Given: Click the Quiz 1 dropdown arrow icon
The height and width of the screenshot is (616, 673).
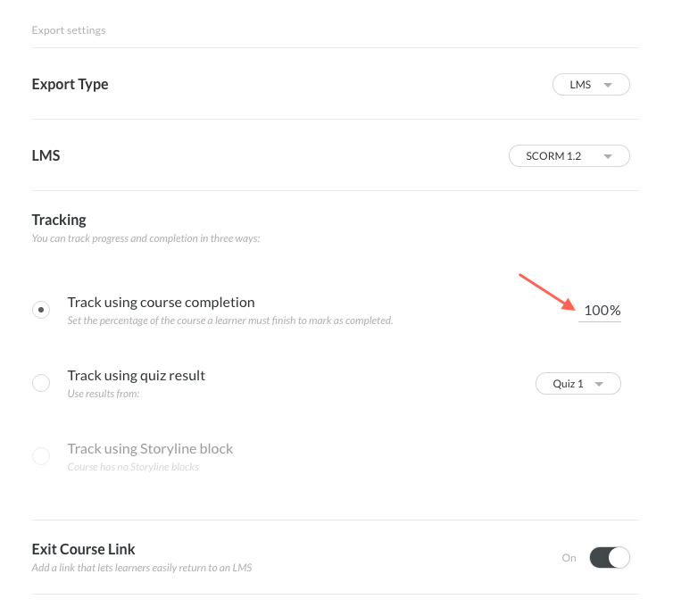Looking at the screenshot, I should (599, 384).
